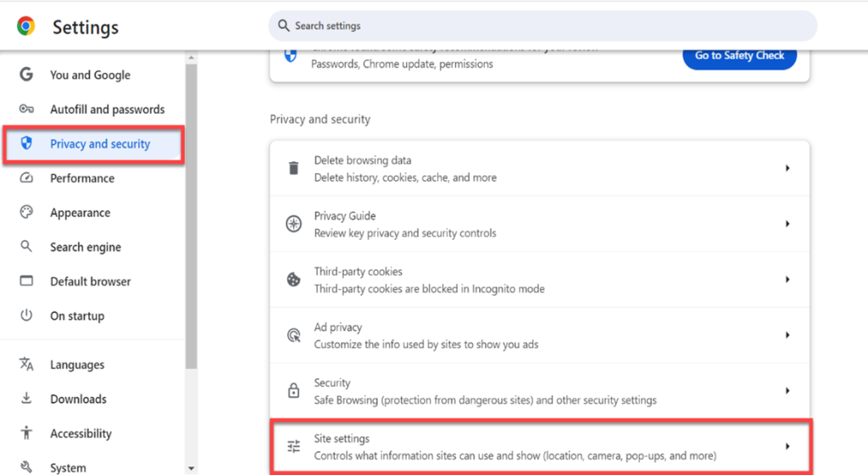Click 'Passwords, Chrome update, permissions' text

402,64
